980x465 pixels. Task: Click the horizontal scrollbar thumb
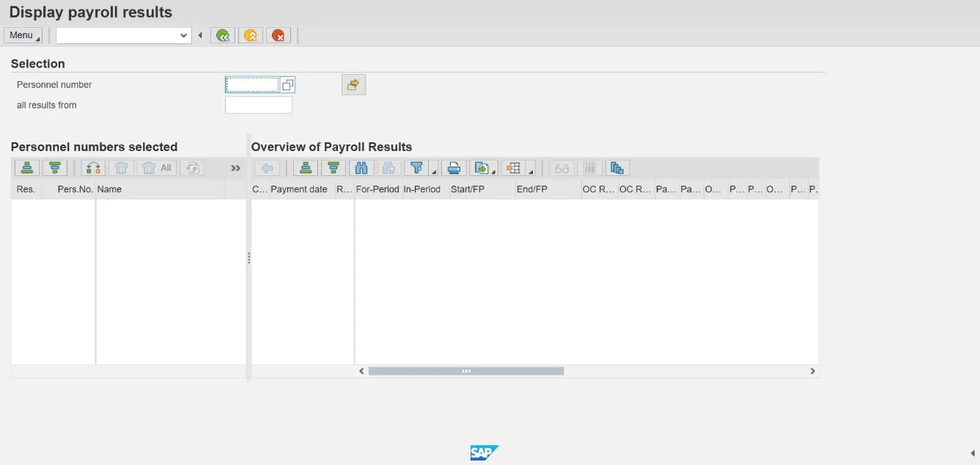pyautogui.click(x=466, y=371)
